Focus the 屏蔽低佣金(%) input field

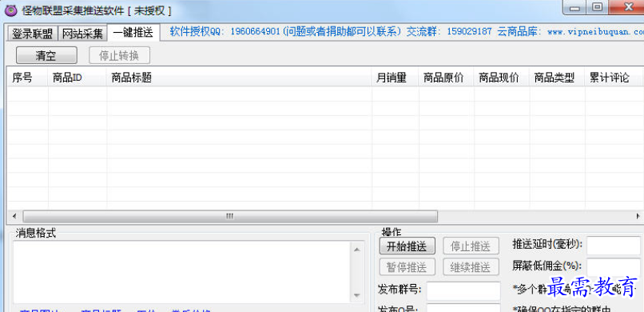tap(614, 267)
